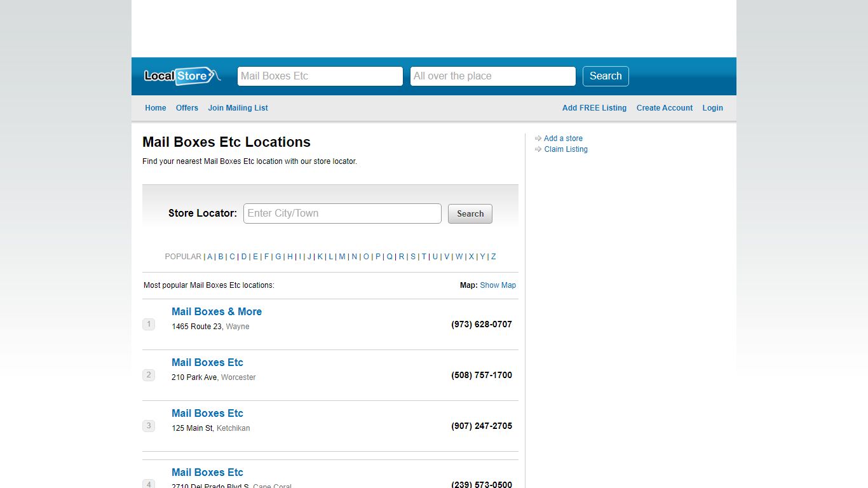Open Mail Boxes Etc at 125 Main St
The width and height of the screenshot is (868, 488).
pyautogui.click(x=207, y=413)
